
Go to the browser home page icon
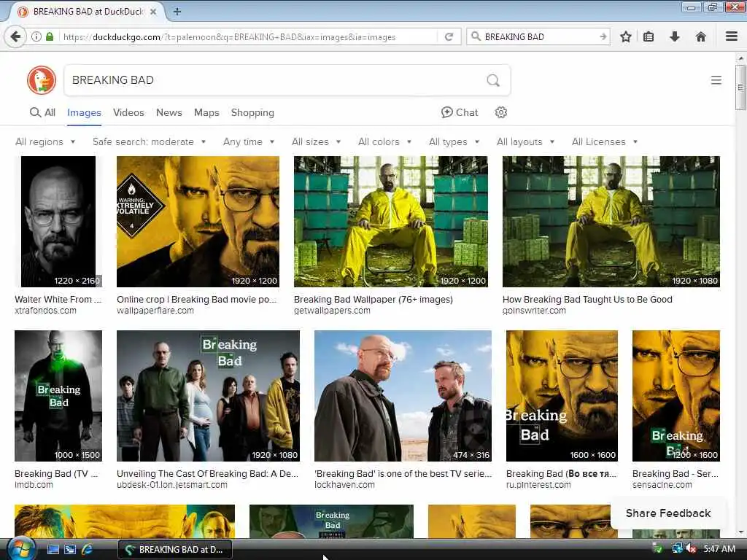coord(701,36)
